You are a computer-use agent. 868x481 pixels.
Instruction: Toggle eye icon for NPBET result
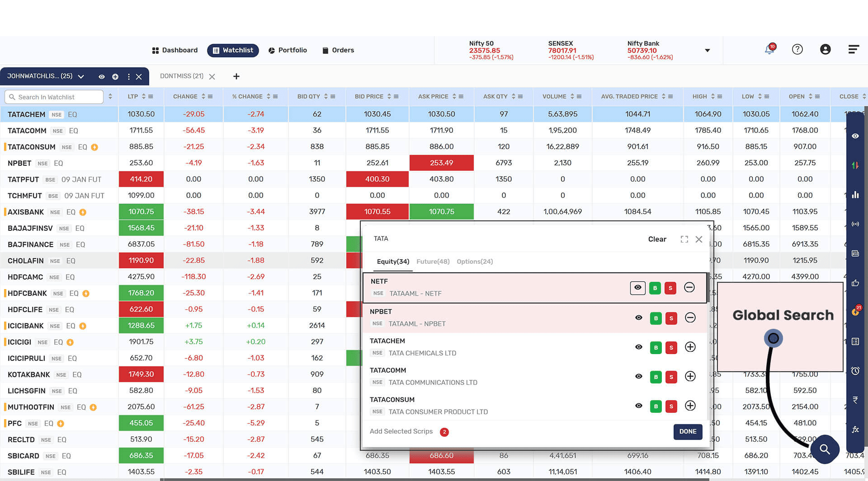pyautogui.click(x=639, y=318)
